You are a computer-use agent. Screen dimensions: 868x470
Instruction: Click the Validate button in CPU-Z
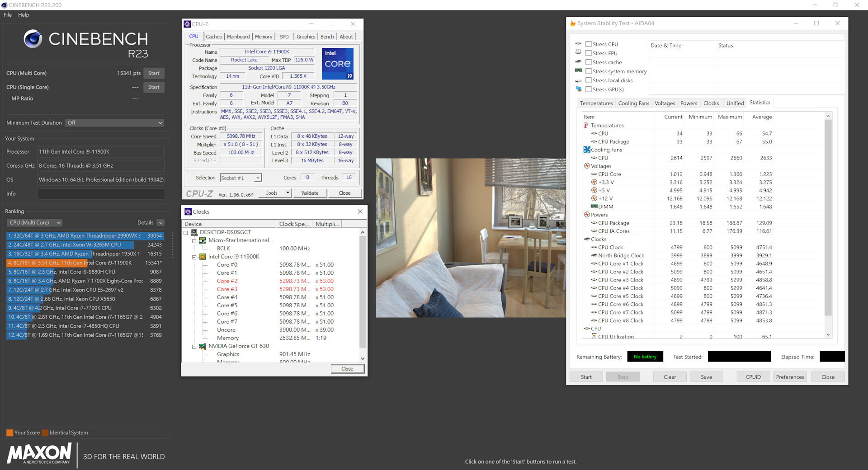click(310, 193)
